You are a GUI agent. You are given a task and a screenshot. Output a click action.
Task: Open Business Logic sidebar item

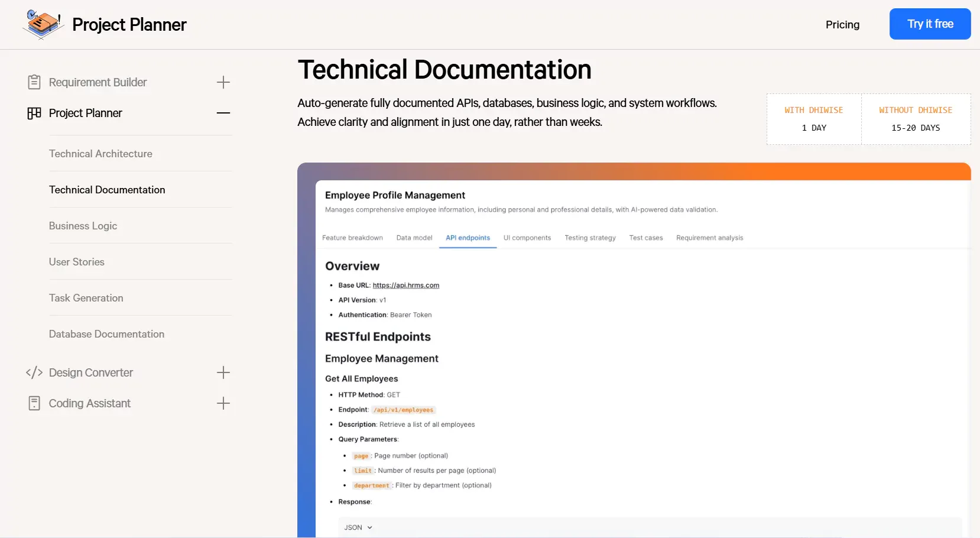tap(83, 226)
